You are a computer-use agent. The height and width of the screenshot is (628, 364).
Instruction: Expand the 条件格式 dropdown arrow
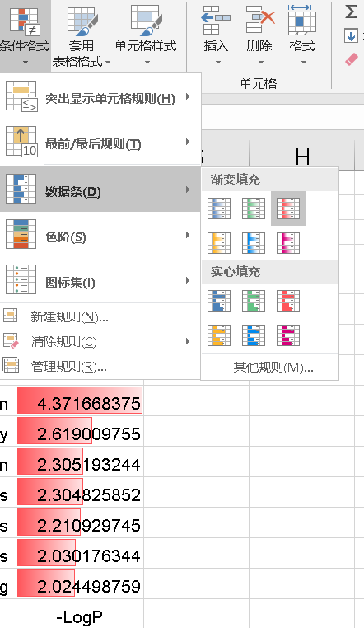tap(26, 63)
